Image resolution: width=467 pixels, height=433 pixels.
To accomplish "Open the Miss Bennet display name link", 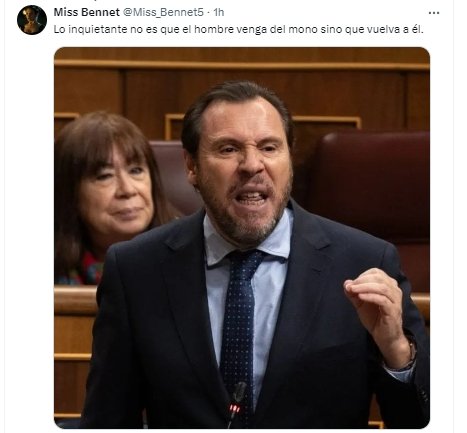I will pos(86,12).
